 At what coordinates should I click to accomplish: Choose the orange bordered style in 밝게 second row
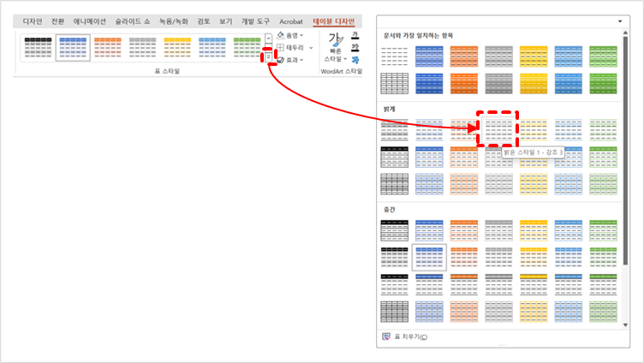coord(464,157)
